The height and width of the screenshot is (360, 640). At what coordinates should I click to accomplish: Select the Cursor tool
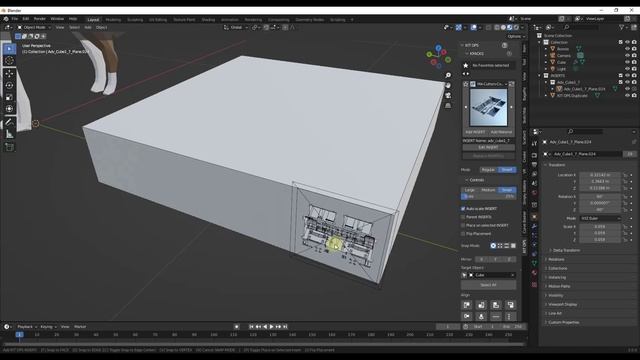click(x=9, y=61)
